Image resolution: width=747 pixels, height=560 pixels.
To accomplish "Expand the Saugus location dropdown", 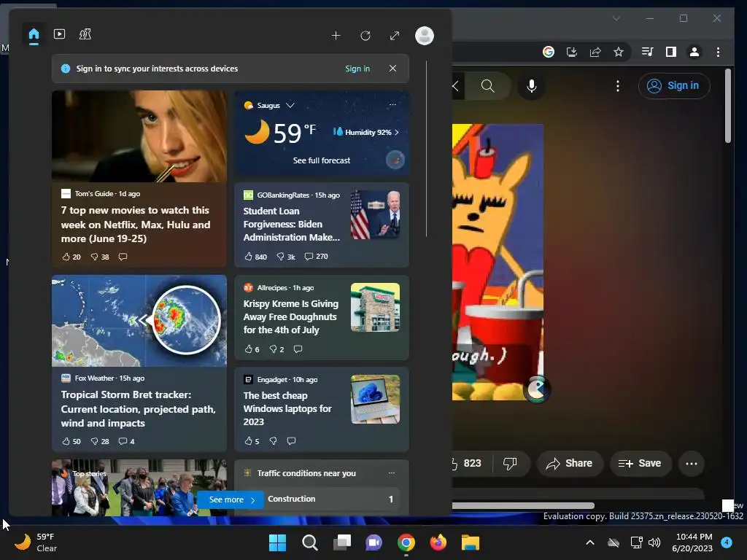I will click(290, 105).
